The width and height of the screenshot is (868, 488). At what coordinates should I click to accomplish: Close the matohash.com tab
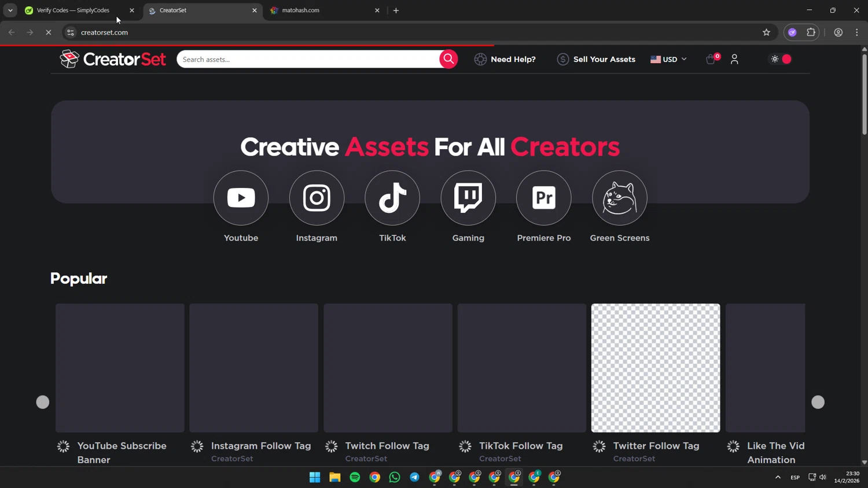(377, 10)
